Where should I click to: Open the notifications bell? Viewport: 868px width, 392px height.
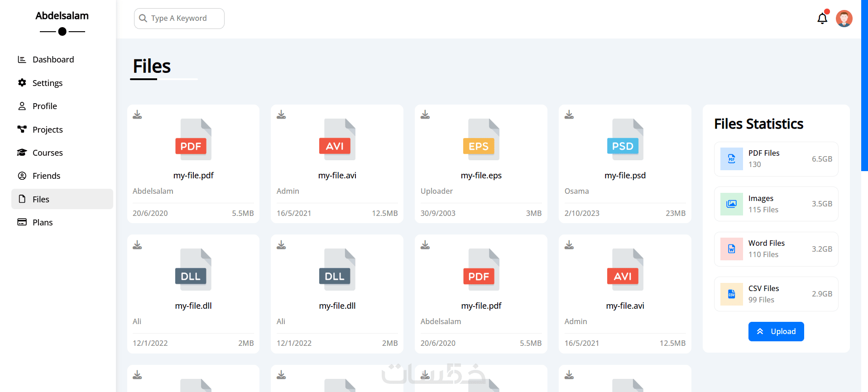[x=822, y=18]
